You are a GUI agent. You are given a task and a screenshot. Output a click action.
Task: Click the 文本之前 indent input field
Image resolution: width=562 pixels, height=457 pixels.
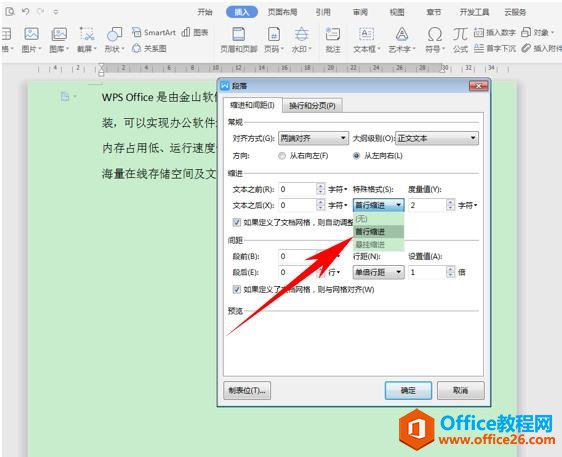[x=297, y=189]
